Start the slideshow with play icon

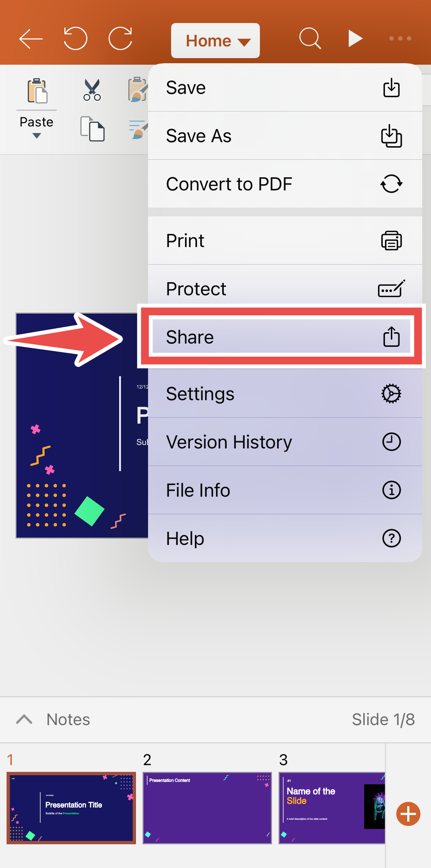[x=355, y=38]
